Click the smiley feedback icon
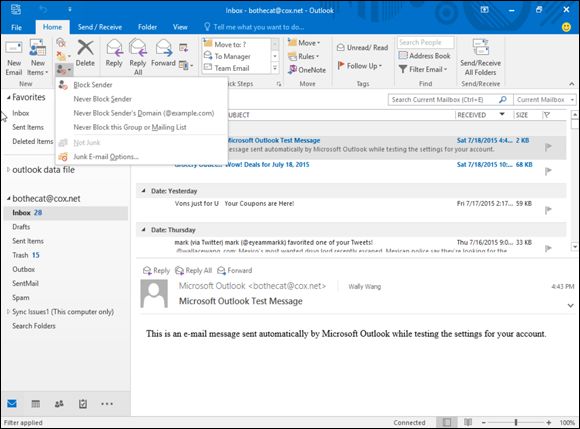This screenshot has height=429, width=580. point(566,27)
